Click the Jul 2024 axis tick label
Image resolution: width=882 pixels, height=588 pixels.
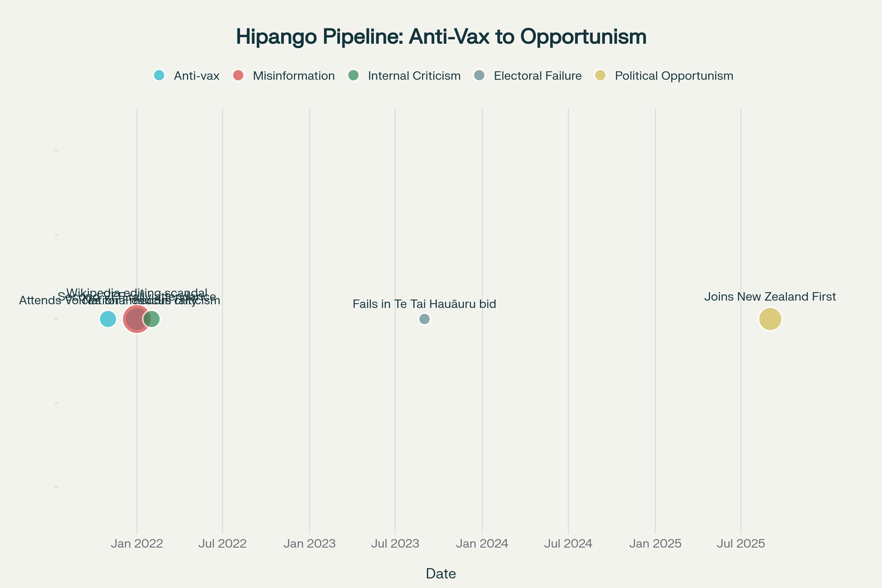[568, 544]
